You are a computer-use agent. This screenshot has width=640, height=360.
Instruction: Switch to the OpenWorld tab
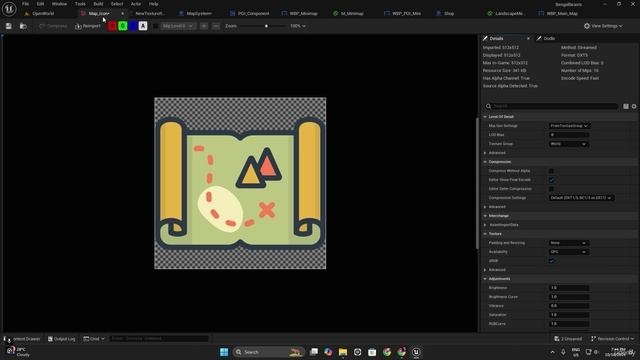tap(43, 13)
